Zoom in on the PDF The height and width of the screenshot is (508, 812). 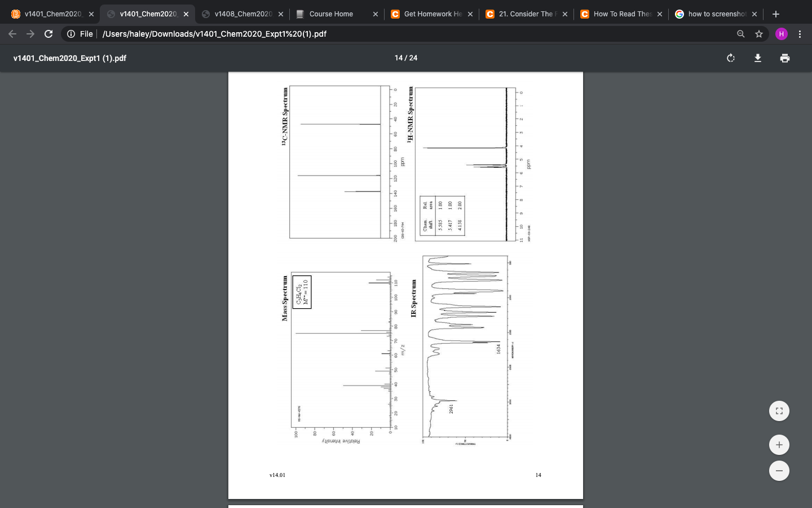point(779,444)
